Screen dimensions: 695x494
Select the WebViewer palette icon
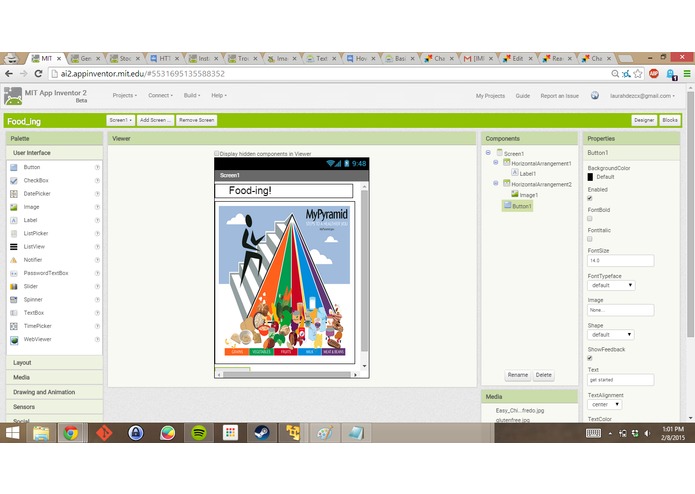click(14, 340)
